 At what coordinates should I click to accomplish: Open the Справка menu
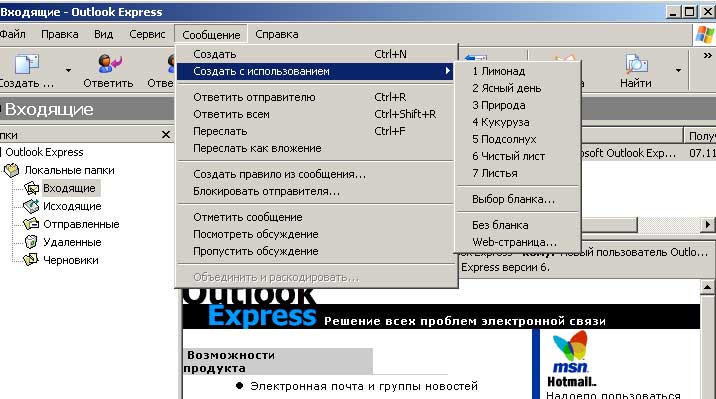point(277,34)
